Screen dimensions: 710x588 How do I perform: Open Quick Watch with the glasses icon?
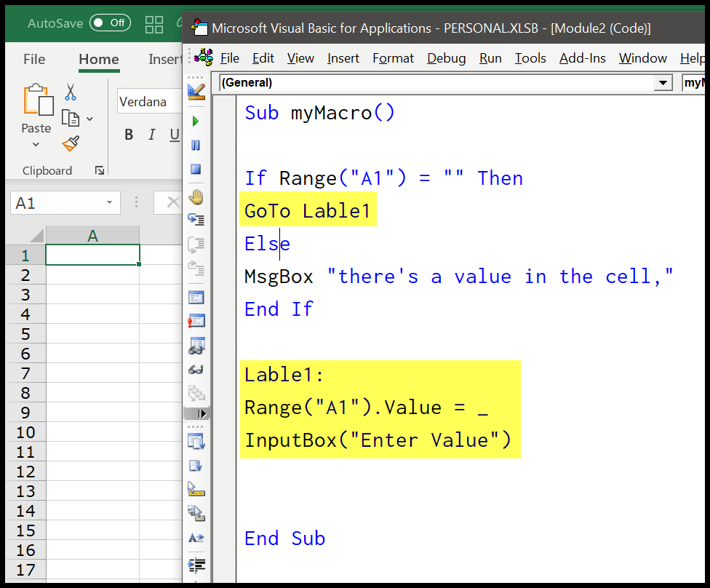click(x=196, y=370)
